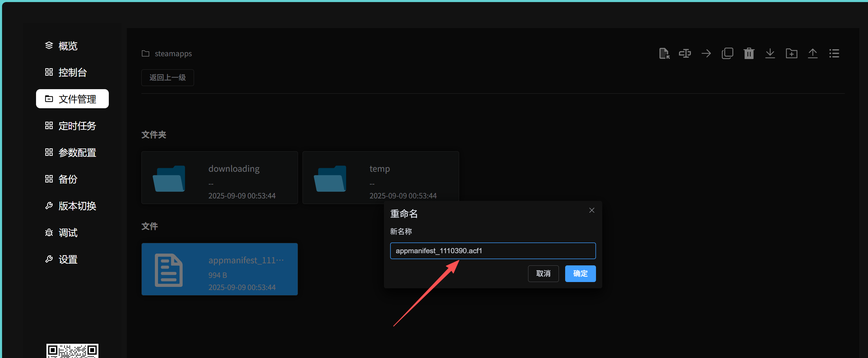Click the new folder toolbar icon
Screen dimensions: 868x358
pos(791,53)
